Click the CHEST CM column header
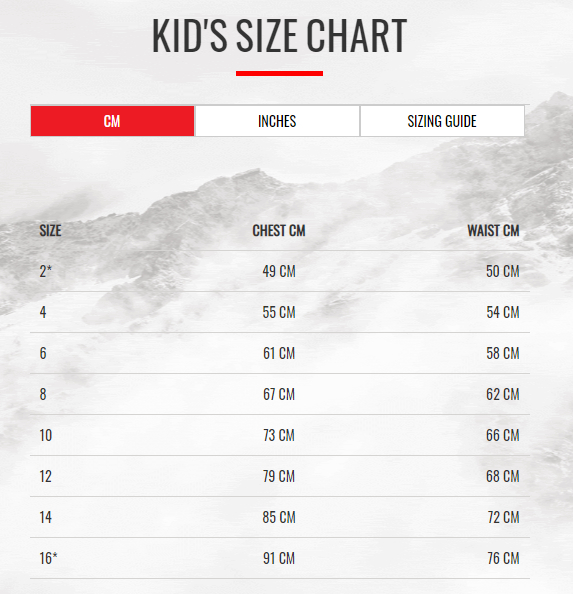The width and height of the screenshot is (573, 594). point(279,231)
